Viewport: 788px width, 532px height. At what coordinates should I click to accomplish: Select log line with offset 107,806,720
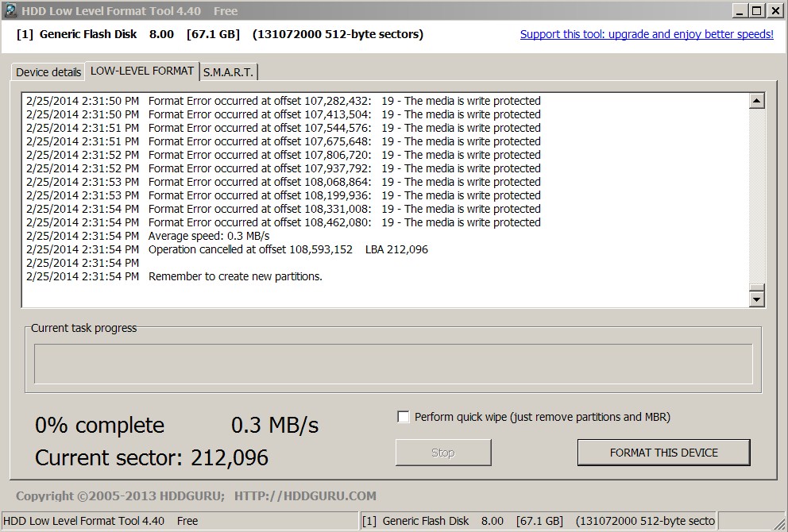pos(284,155)
